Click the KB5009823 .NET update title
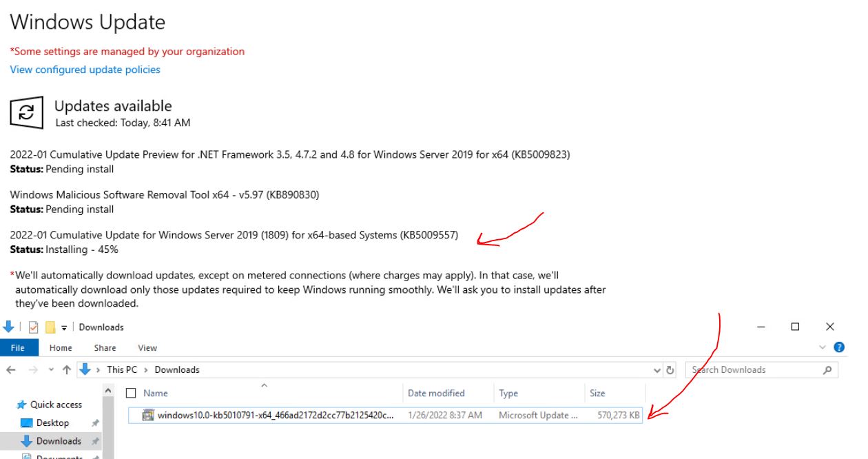Screen dimensions: 868x459 pos(289,155)
